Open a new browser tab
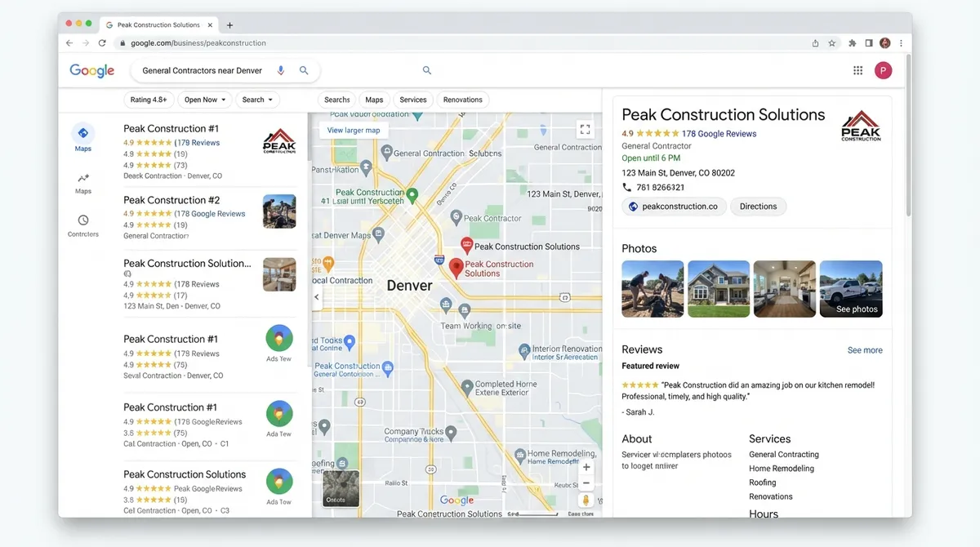 tap(229, 25)
